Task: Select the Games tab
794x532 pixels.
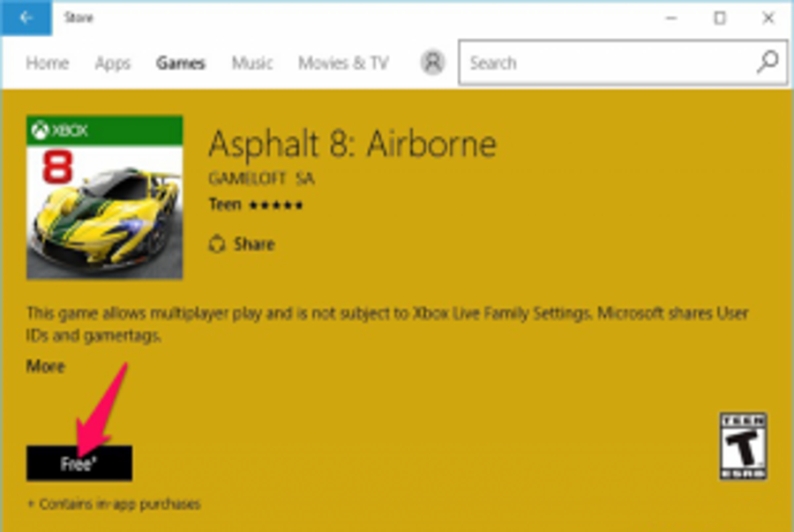Action: [181, 64]
